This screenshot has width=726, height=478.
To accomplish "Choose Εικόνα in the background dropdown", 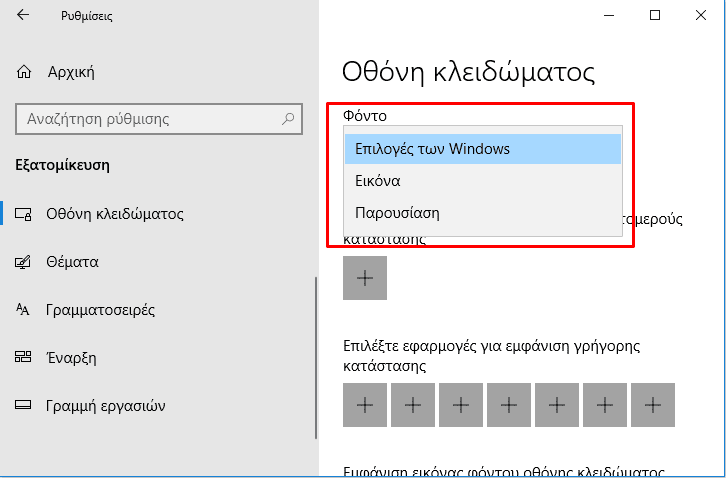I will pyautogui.click(x=483, y=181).
